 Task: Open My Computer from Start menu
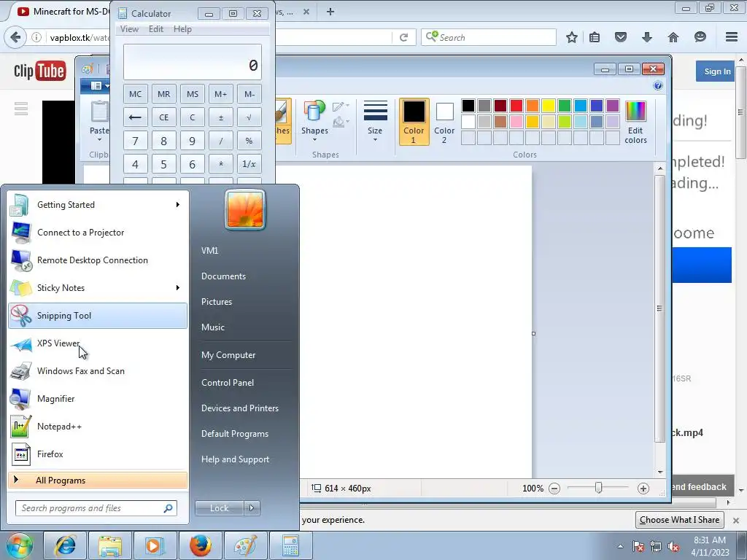click(228, 355)
